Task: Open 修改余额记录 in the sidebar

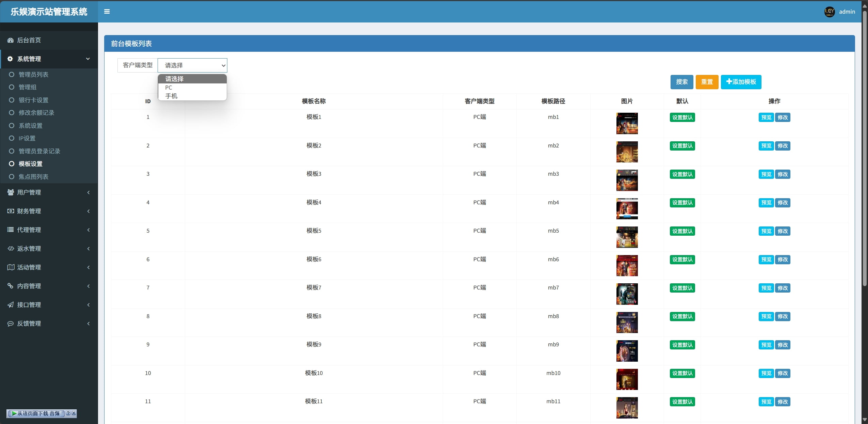Action: pos(36,113)
